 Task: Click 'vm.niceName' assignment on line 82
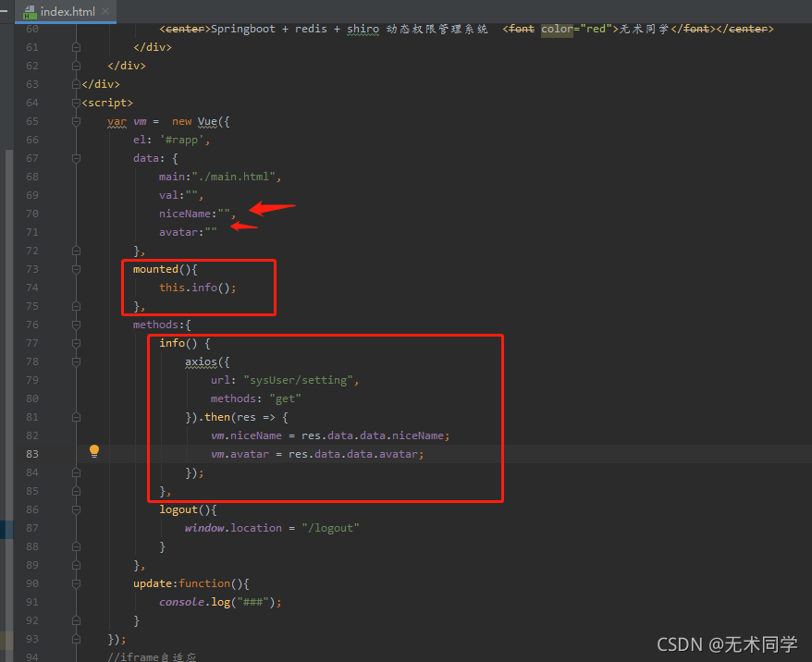[246, 435]
